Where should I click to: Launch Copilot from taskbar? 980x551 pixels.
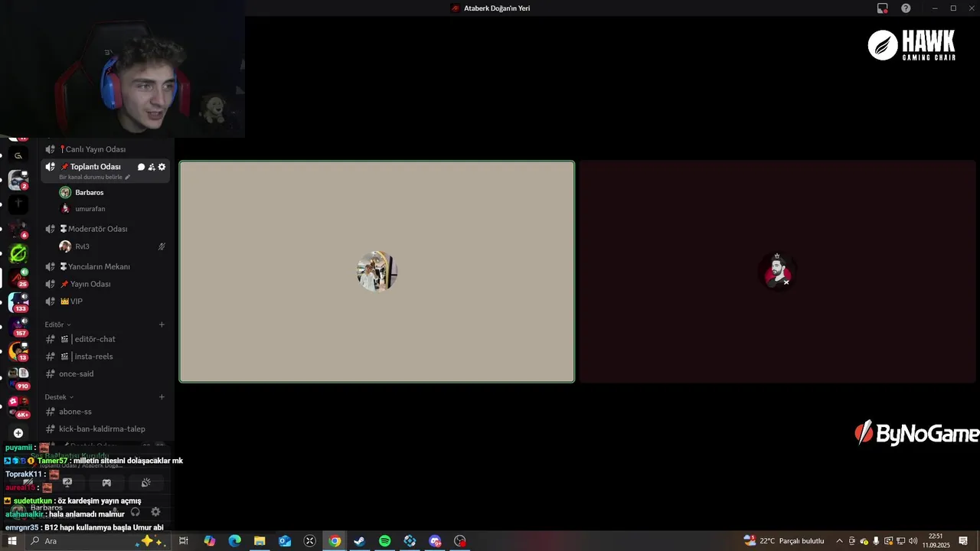tap(210, 541)
